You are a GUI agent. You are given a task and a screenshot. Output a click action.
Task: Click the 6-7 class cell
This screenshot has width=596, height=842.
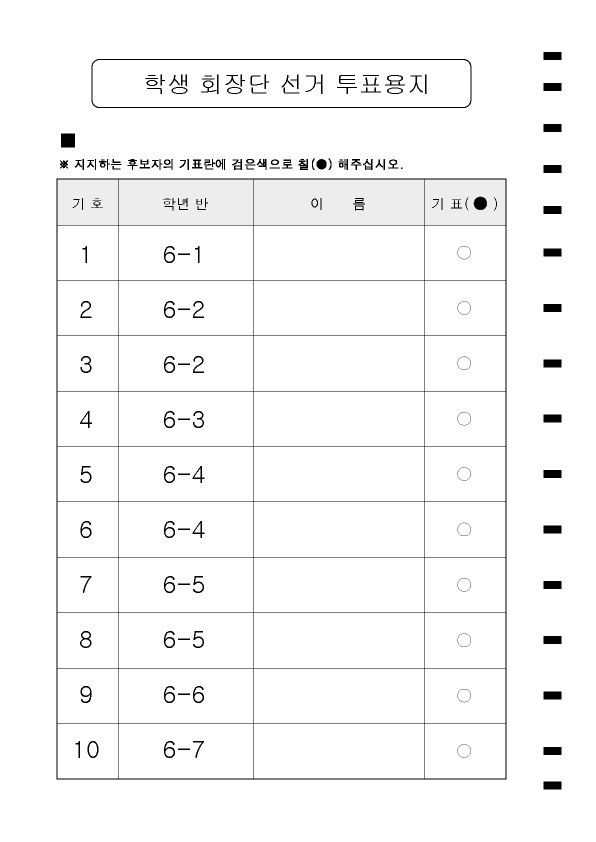click(186, 751)
